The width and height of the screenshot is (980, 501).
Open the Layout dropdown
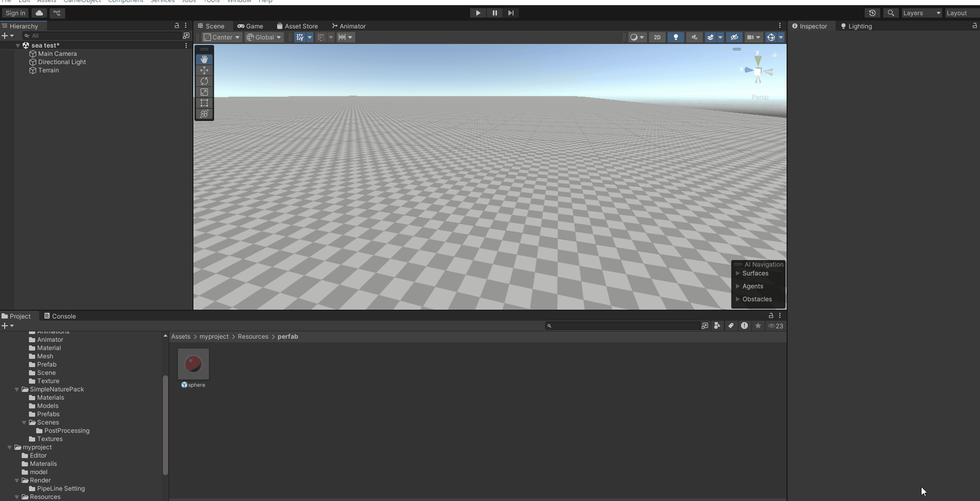click(962, 13)
